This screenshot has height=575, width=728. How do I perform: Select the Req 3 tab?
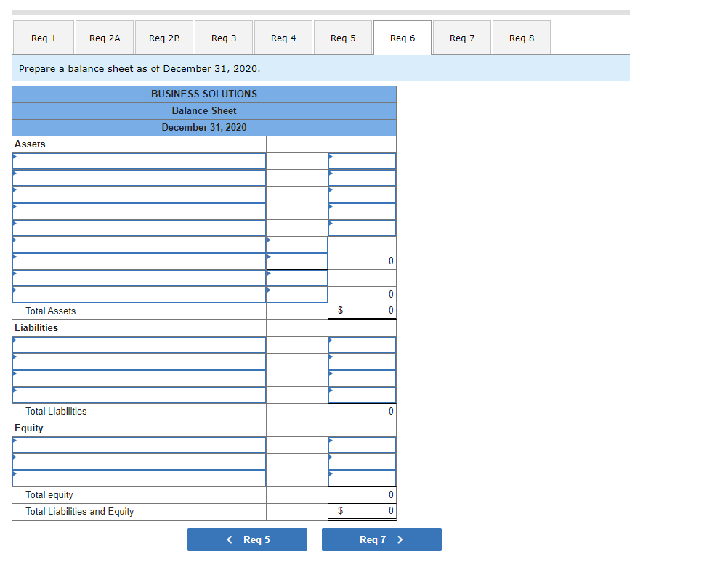[223, 37]
